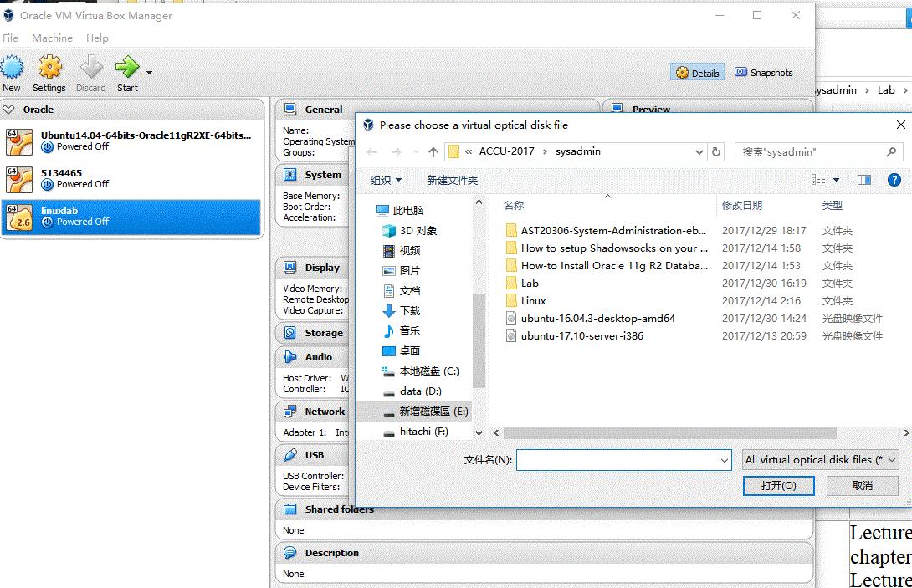912x588 pixels.
Task: Click the 取消 button
Action: click(862, 486)
